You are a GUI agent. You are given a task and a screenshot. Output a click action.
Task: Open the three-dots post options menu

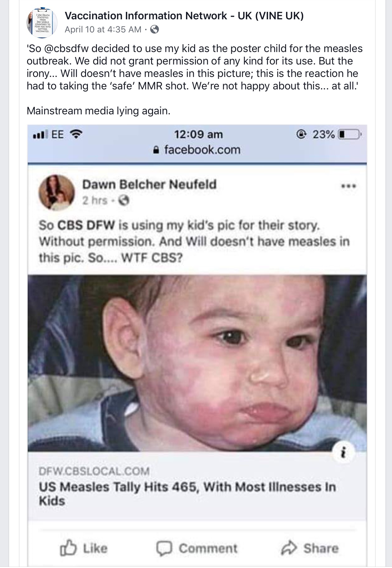pyautogui.click(x=349, y=186)
